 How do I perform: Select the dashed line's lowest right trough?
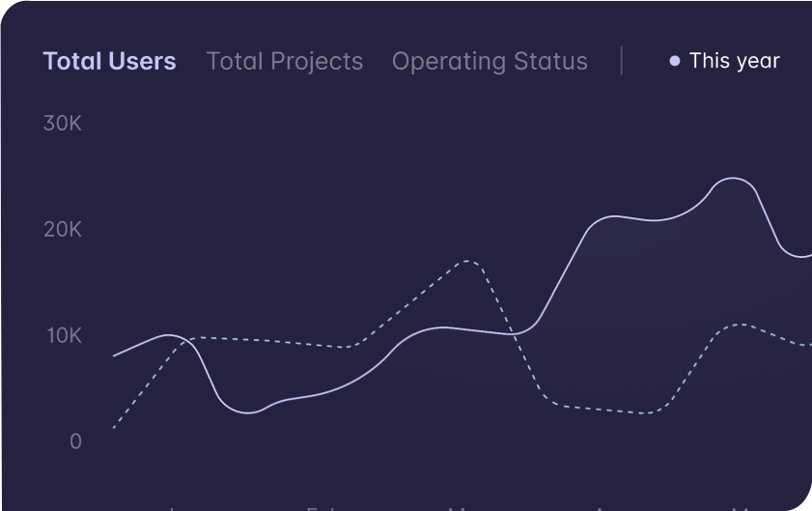[647, 412]
